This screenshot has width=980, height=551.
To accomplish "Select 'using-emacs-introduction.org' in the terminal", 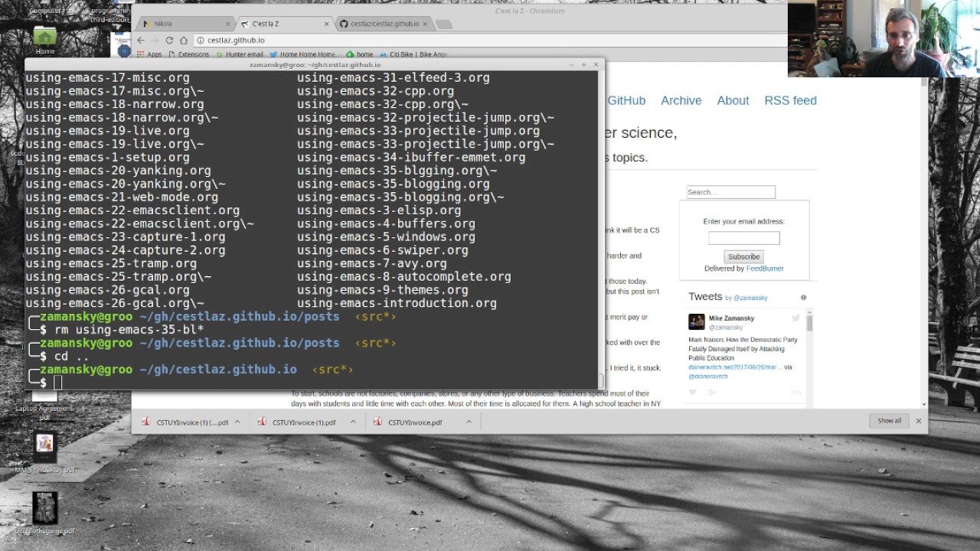I will [397, 303].
